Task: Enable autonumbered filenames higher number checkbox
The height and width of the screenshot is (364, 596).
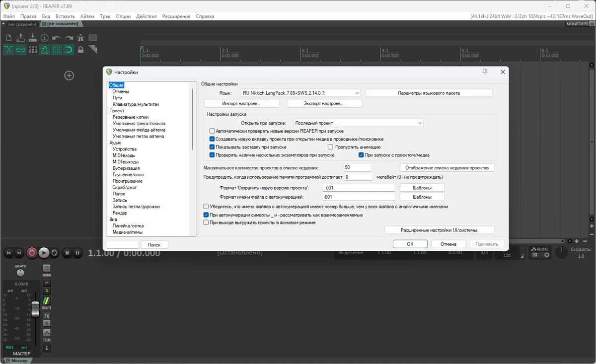Action: point(206,207)
